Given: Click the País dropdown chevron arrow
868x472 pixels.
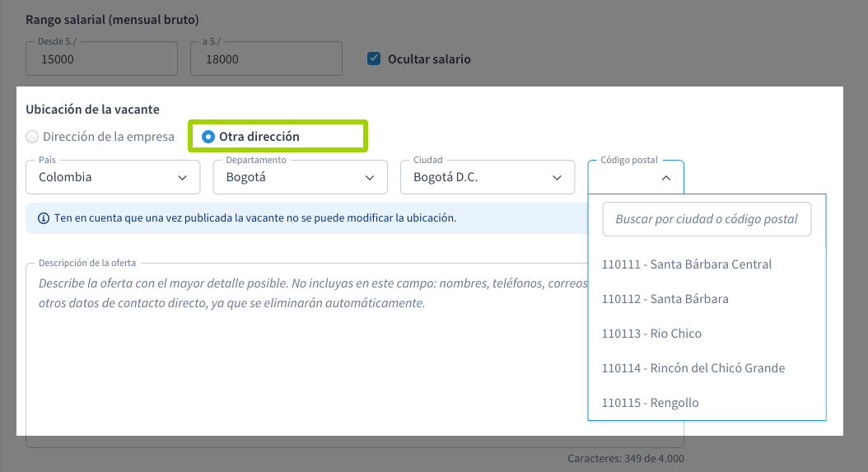Looking at the screenshot, I should click(182, 177).
